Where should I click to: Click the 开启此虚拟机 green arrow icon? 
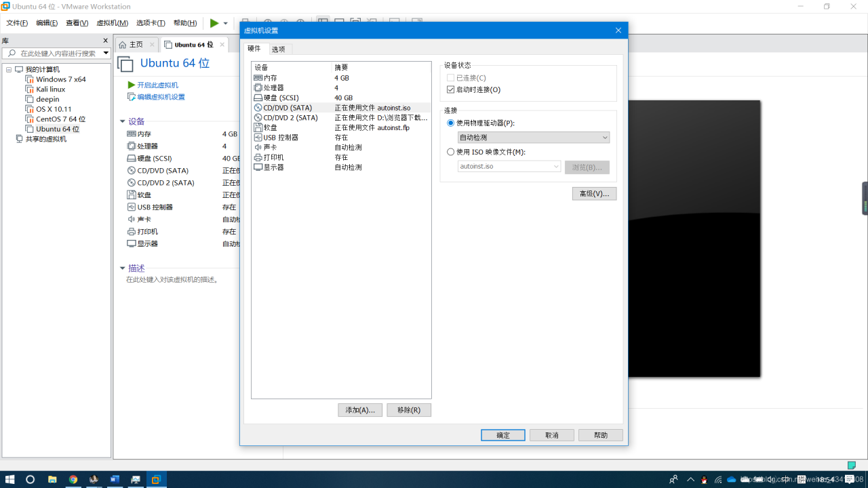tap(132, 85)
